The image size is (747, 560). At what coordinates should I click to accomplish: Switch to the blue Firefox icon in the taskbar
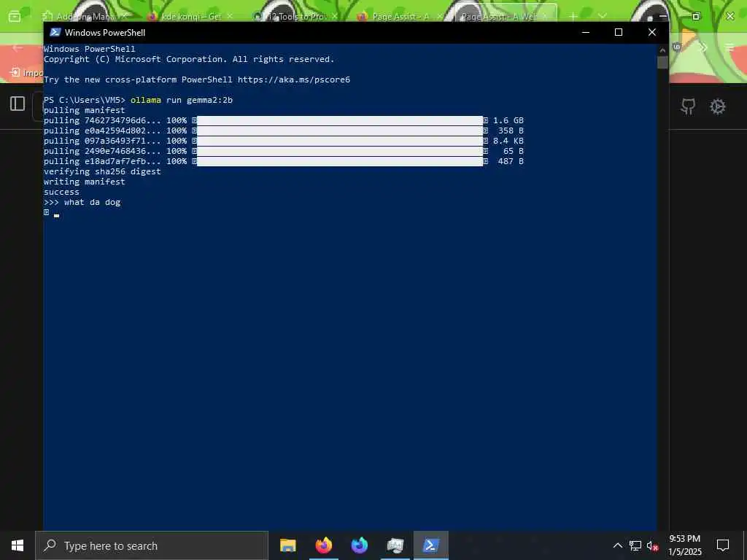tap(359, 545)
